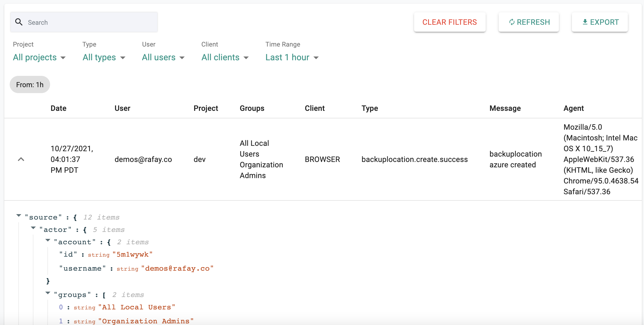The width and height of the screenshot is (644, 325).
Task: Select the dev project label
Action: [200, 159]
